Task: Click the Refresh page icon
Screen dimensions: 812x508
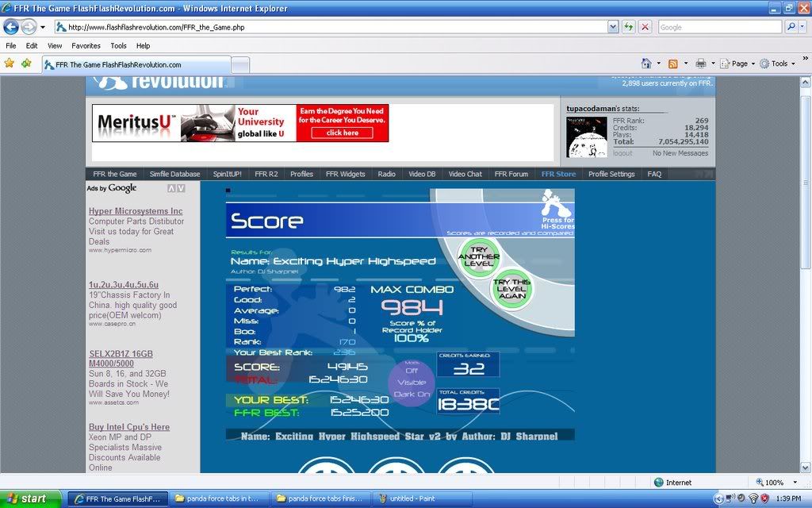Action: 629,27
